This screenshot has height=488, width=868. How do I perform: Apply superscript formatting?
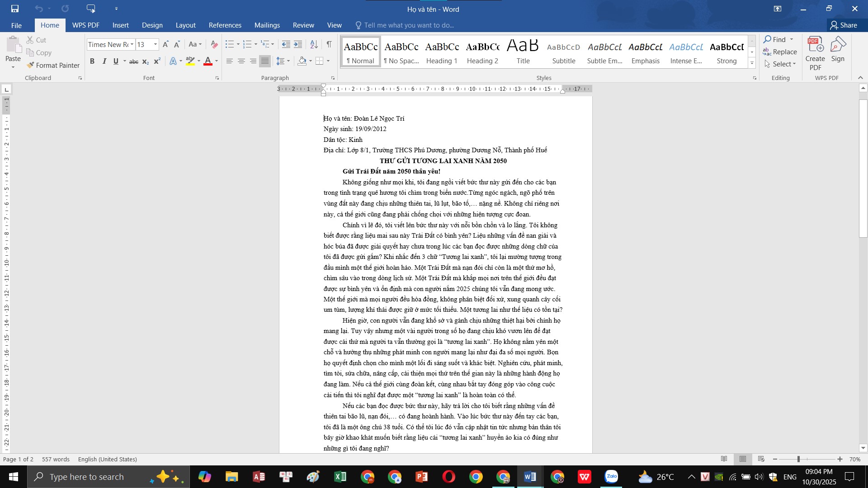click(x=157, y=61)
